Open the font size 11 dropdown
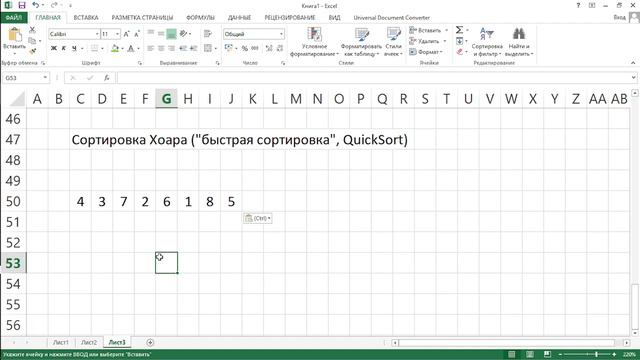640x360 pixels. tap(118, 34)
